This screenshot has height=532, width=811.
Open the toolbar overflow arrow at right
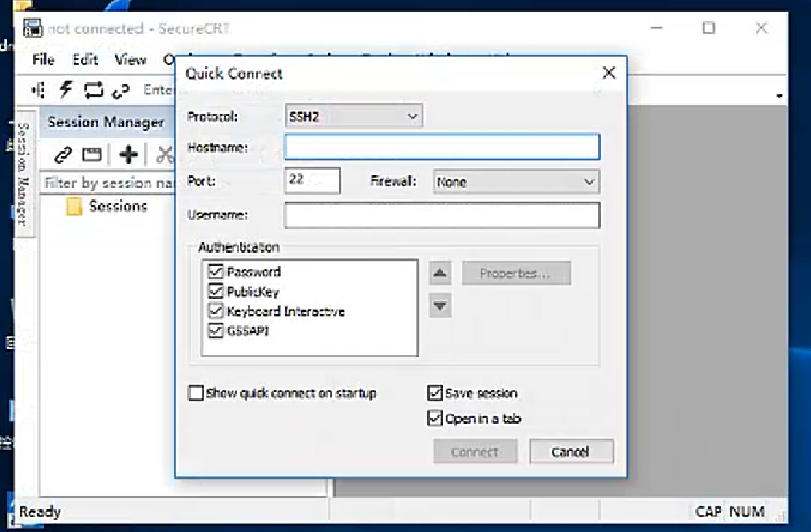pos(779,95)
